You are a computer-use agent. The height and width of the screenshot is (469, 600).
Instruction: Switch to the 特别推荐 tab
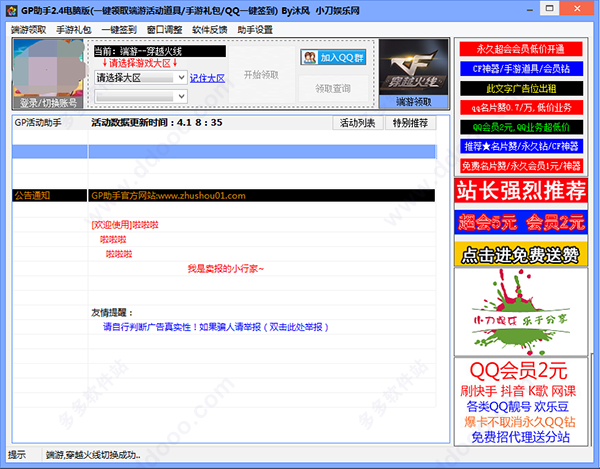(410, 123)
